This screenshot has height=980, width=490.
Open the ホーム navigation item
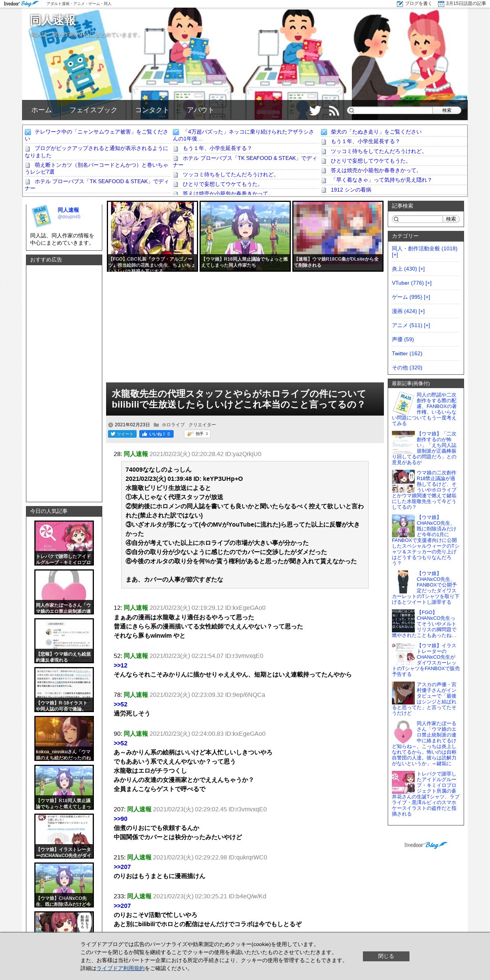tap(42, 110)
